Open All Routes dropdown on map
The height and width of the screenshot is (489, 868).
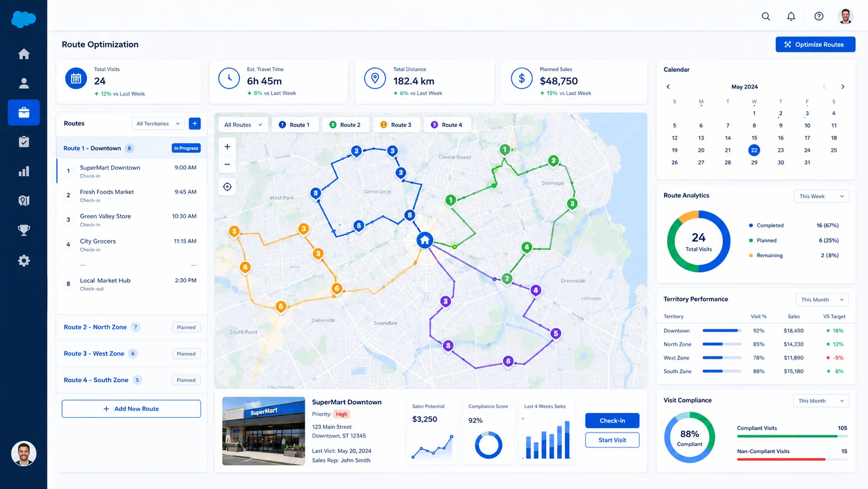(243, 125)
